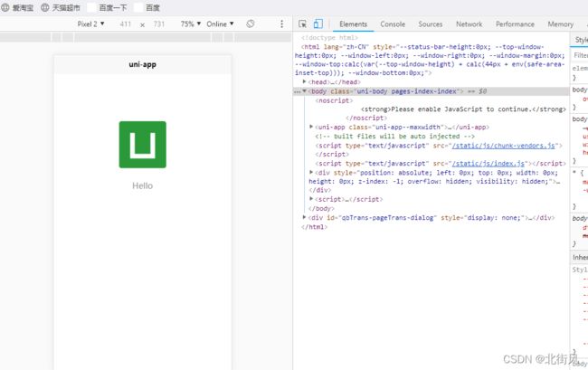Collapse the body element node
The height and width of the screenshot is (370, 588).
pyautogui.click(x=304, y=91)
